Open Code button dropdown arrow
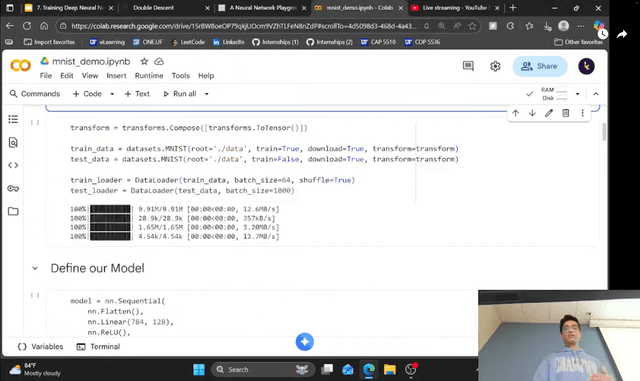Screen dimensions: 640x381 [x=112, y=94]
